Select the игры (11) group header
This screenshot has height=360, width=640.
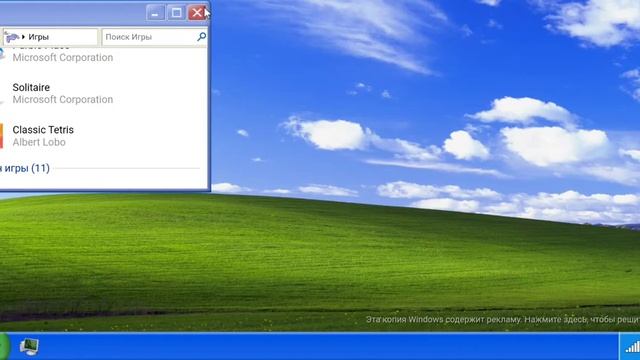click(x=24, y=168)
